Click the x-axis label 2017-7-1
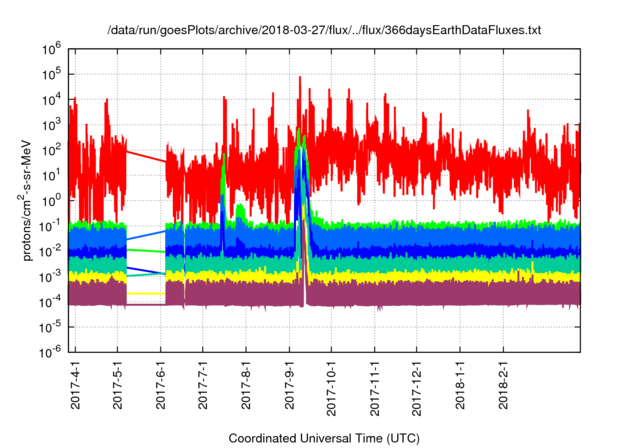This screenshot has width=640, height=448. click(202, 384)
